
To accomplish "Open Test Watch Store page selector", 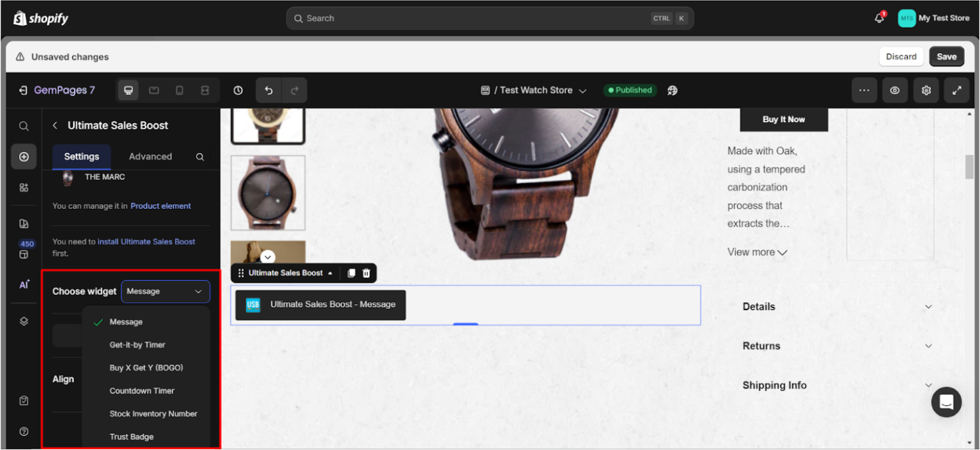I will pos(534,91).
